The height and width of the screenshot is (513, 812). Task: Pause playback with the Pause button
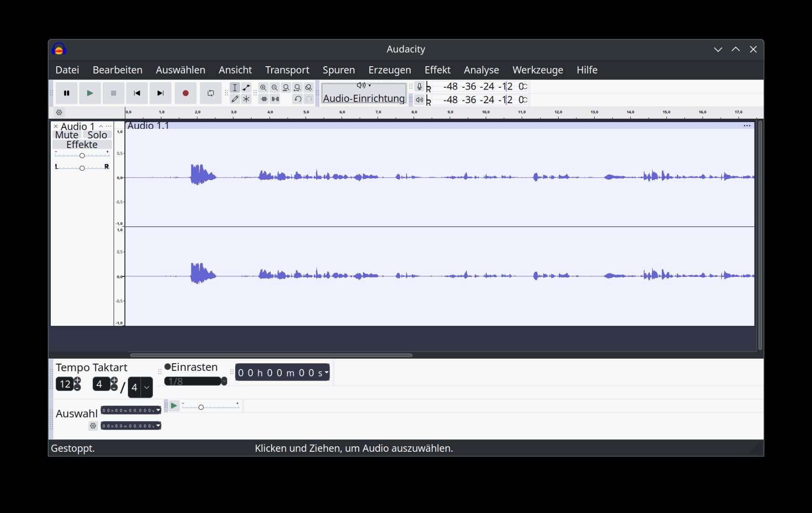point(67,93)
